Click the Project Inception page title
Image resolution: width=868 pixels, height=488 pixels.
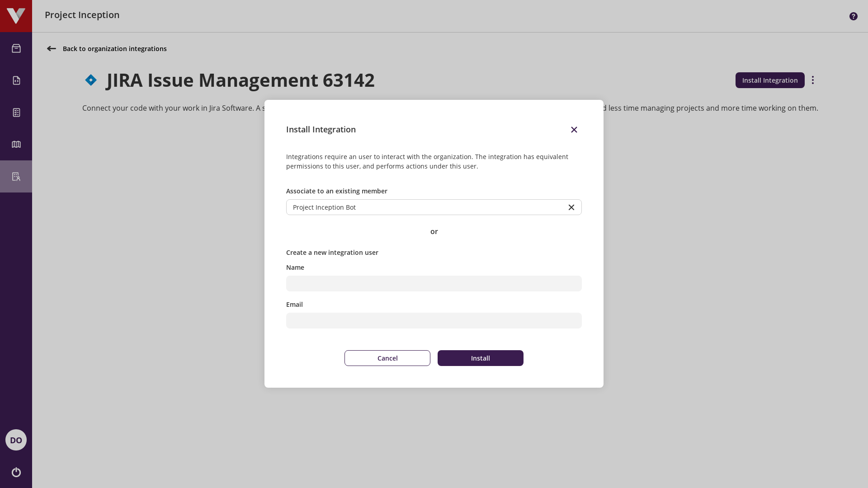point(82,15)
